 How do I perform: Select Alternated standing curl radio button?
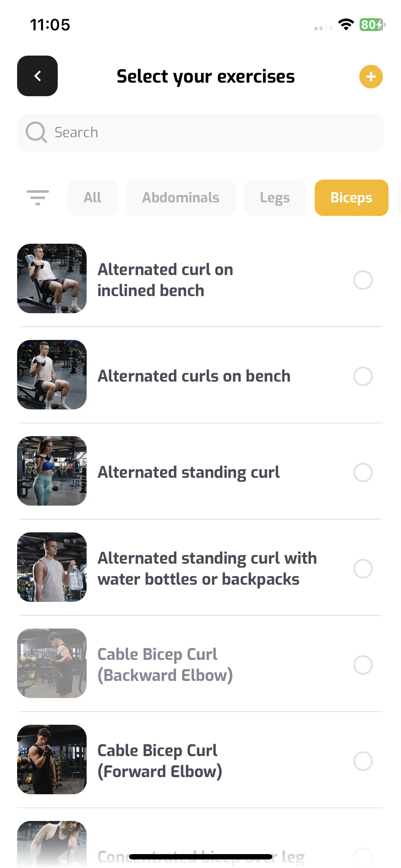coord(363,472)
